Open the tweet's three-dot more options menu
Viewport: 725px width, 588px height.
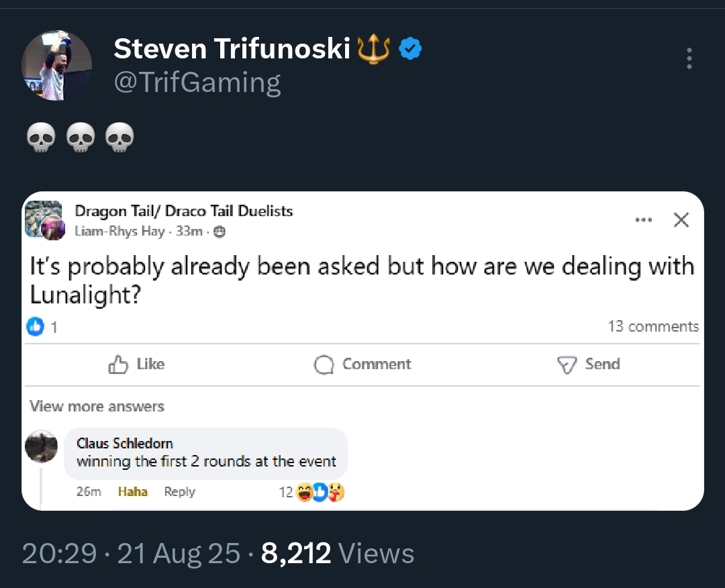pos(689,58)
